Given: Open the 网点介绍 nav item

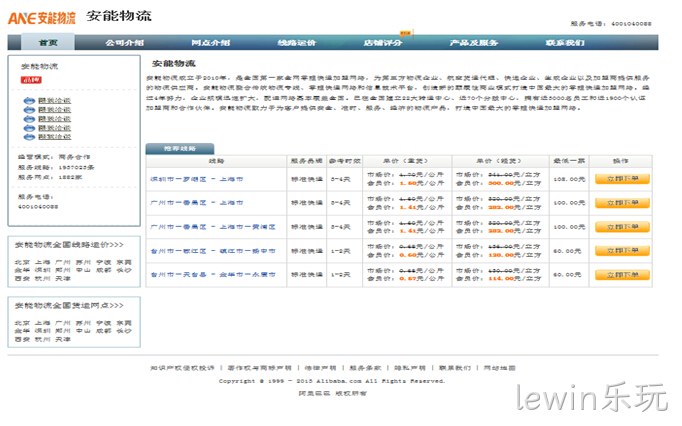Looking at the screenshot, I should (x=211, y=43).
